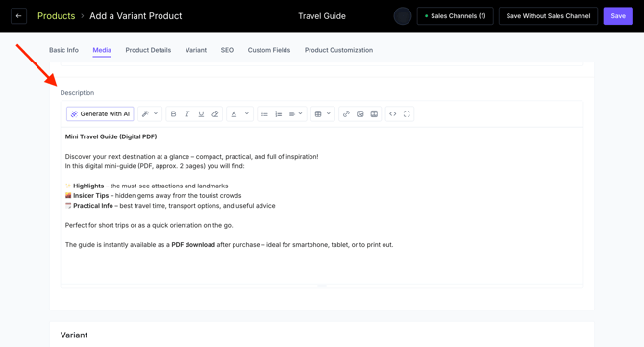This screenshot has height=347, width=644.
Task: Grab the editor resize handle at bottom
Action: click(322, 285)
